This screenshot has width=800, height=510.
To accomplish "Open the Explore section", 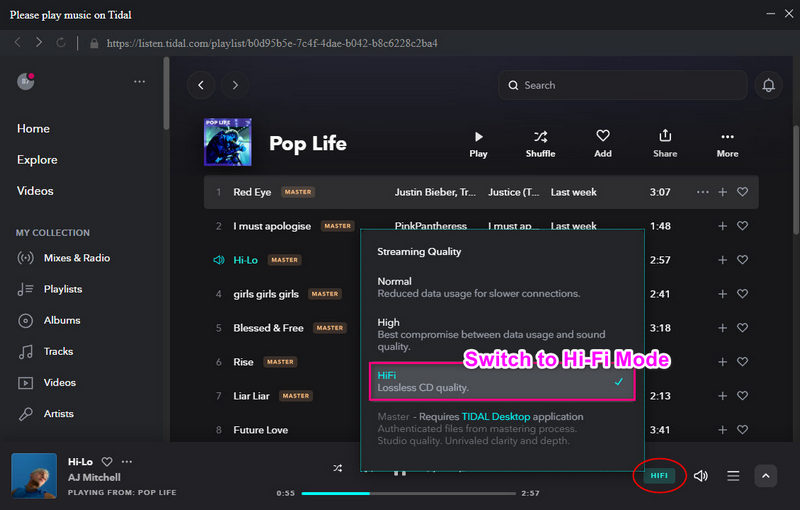I will point(37,160).
